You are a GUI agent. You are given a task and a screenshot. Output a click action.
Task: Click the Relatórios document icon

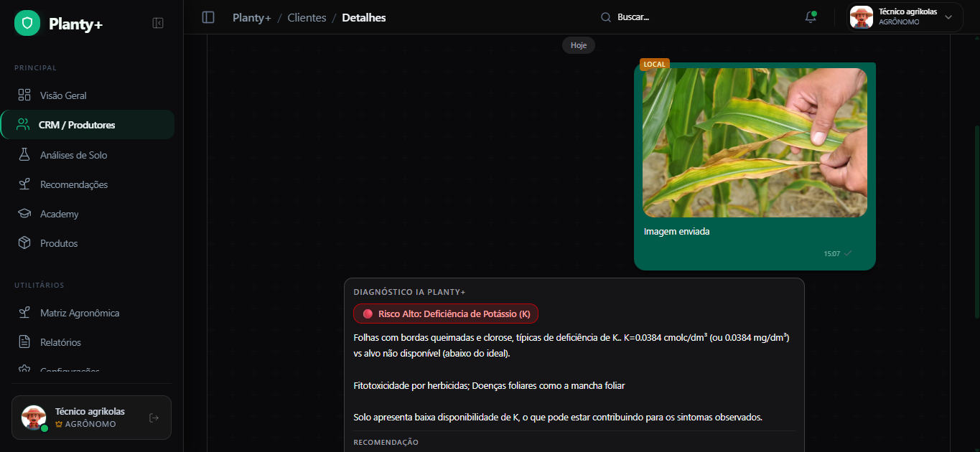click(x=24, y=342)
